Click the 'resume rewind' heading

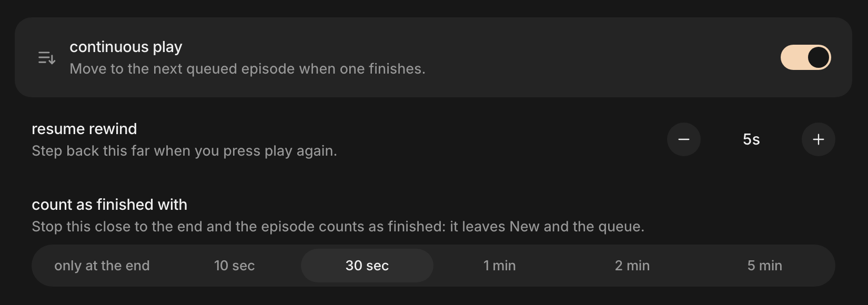(x=84, y=129)
